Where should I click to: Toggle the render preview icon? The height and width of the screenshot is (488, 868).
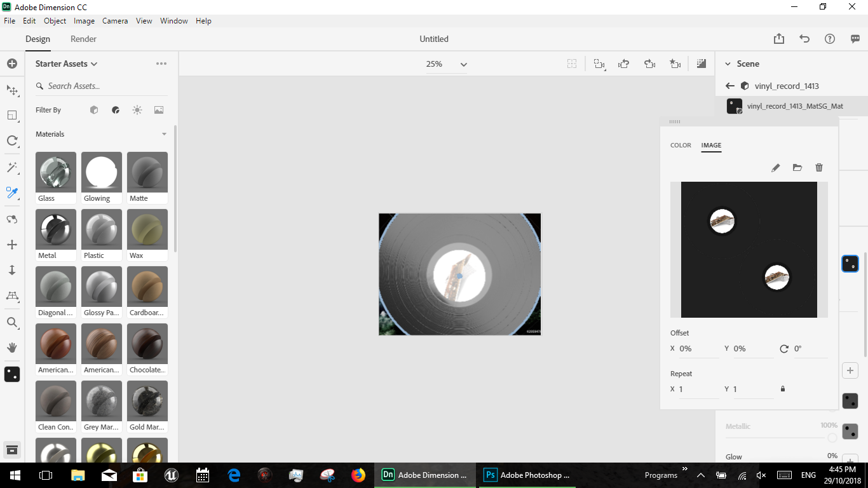click(x=701, y=64)
